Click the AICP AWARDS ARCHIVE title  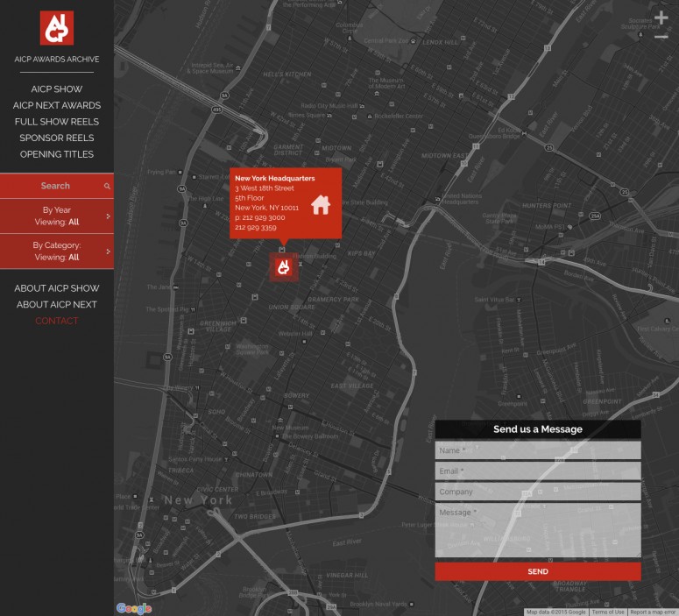57,60
